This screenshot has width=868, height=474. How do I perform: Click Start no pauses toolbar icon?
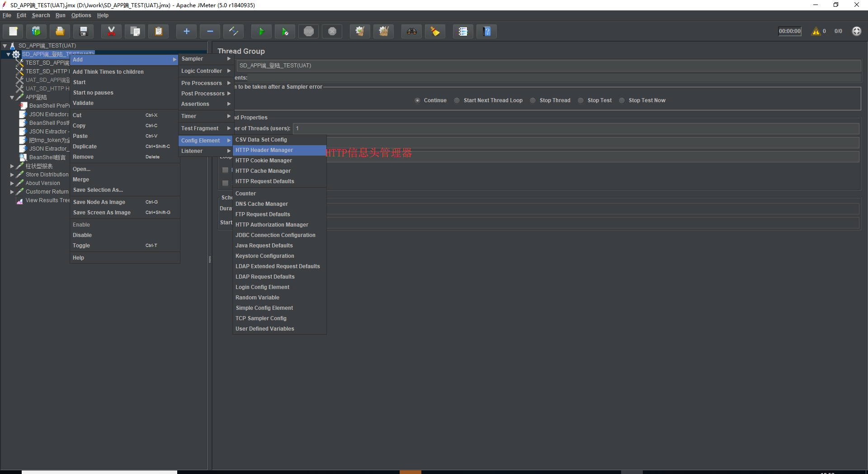click(285, 31)
